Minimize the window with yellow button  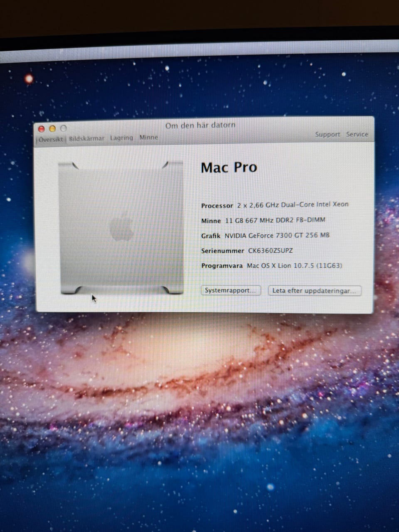[x=52, y=129]
